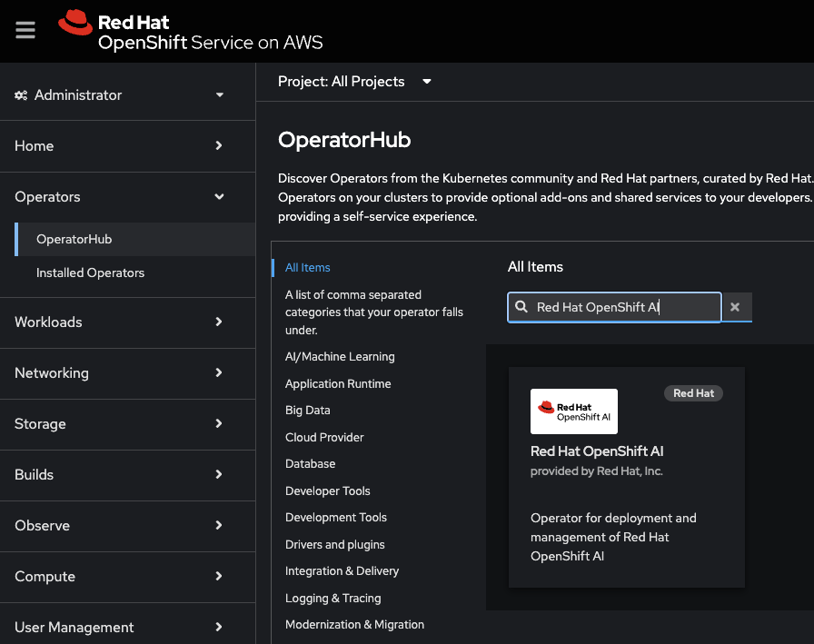
Task: Select OperatorHub in the sidebar
Action: (74, 240)
